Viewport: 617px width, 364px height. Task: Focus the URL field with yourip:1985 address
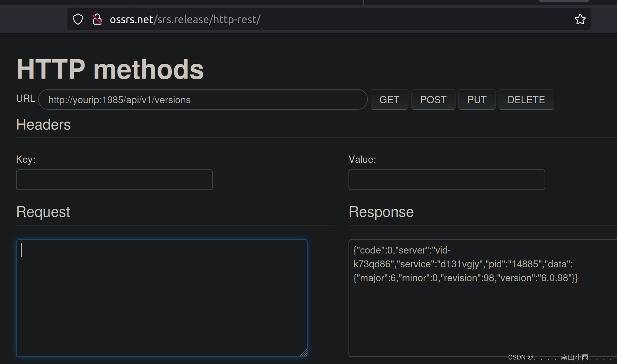pyautogui.click(x=203, y=100)
